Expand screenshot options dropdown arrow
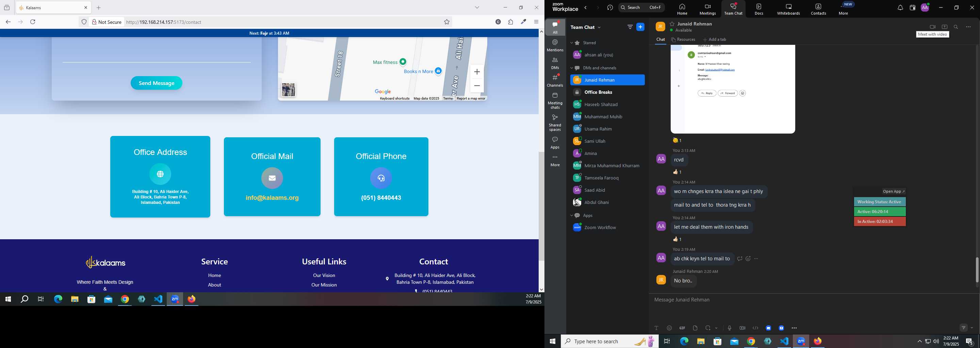980x348 pixels. pos(716,328)
